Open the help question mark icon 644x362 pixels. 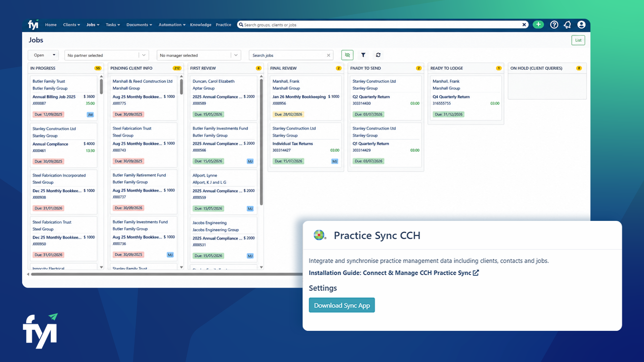pyautogui.click(x=554, y=24)
